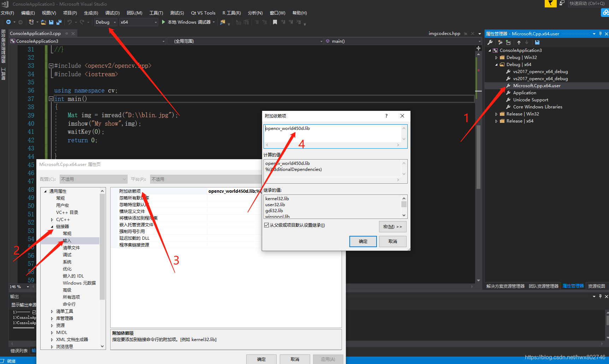Click the Save All files icon
Viewport: 609px width, 364px height.
tap(59, 22)
